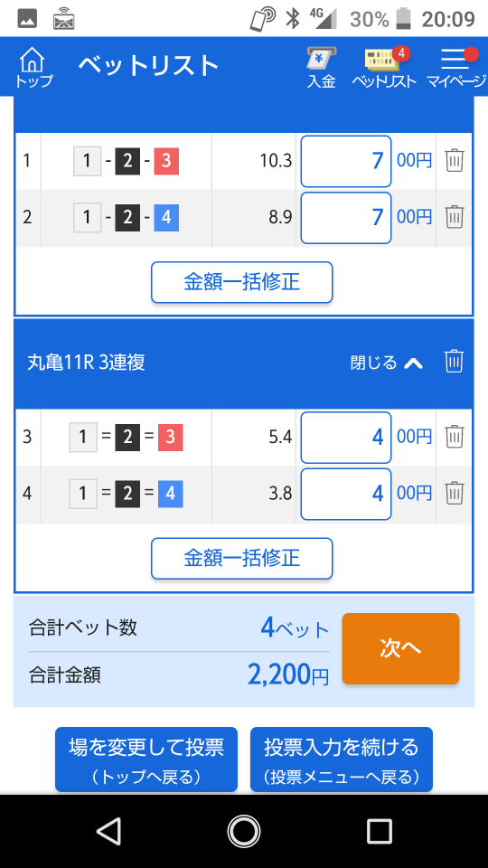Delete bet row 2 (1-2-4)
488x868 pixels.
(455, 216)
